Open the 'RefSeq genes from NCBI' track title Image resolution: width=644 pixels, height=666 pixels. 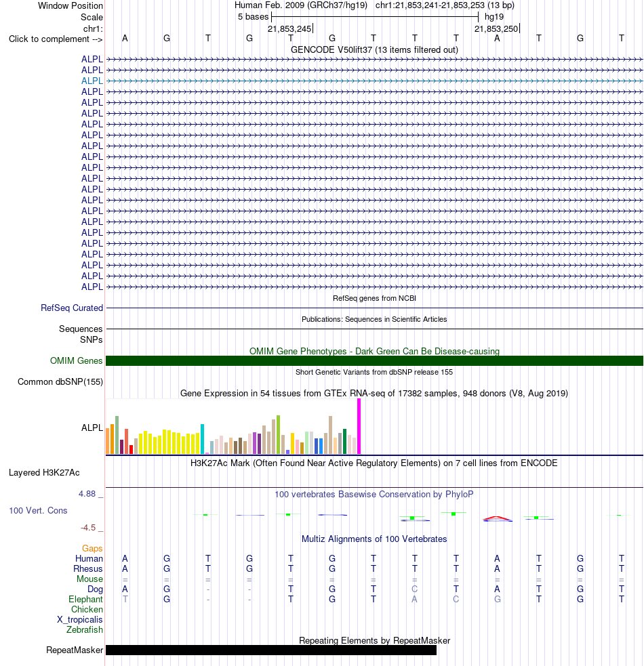374,298
